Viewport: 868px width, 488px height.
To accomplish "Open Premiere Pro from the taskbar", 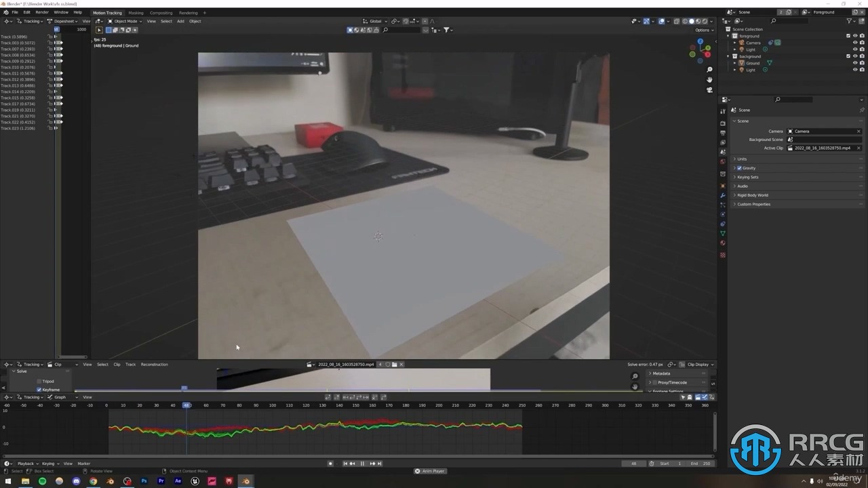I will pos(161,481).
